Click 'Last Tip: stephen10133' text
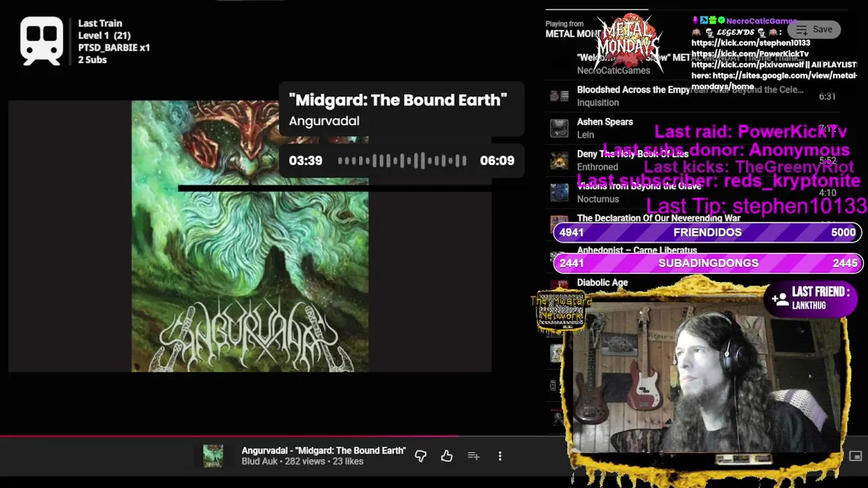868x488 pixels. click(756, 206)
